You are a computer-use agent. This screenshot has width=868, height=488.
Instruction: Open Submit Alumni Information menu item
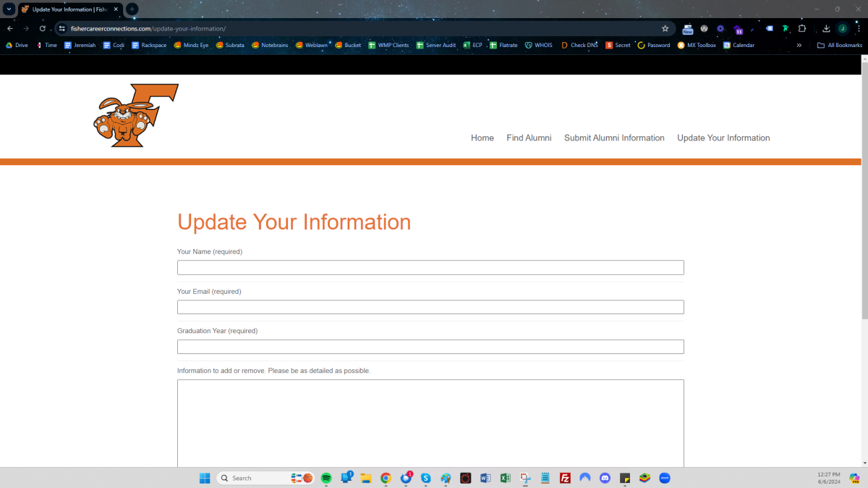(x=614, y=138)
